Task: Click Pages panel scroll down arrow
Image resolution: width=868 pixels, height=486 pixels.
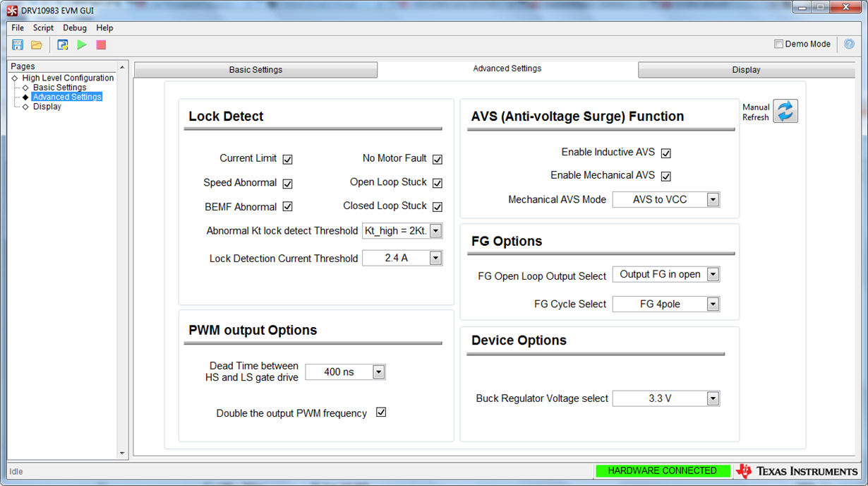Action: pyautogui.click(x=122, y=454)
